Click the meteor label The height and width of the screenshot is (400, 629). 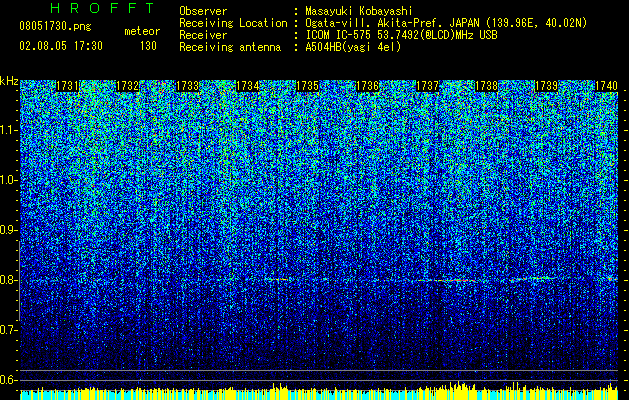pos(142,31)
